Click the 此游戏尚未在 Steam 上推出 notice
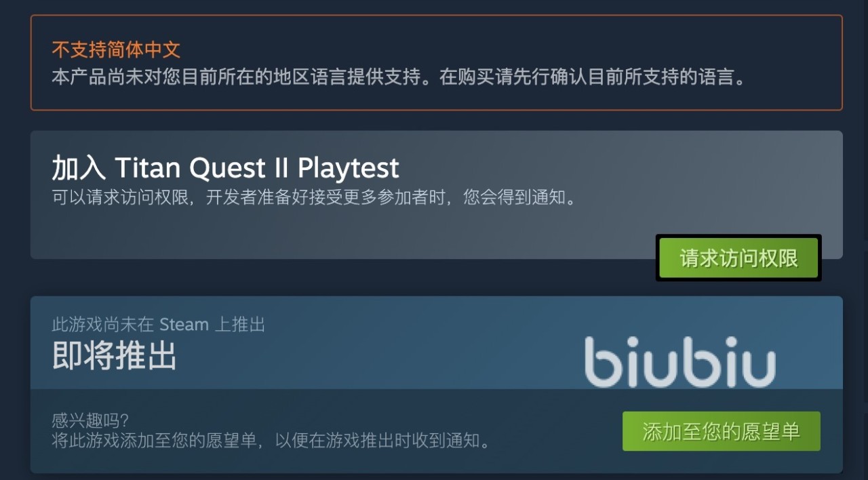 [x=158, y=324]
